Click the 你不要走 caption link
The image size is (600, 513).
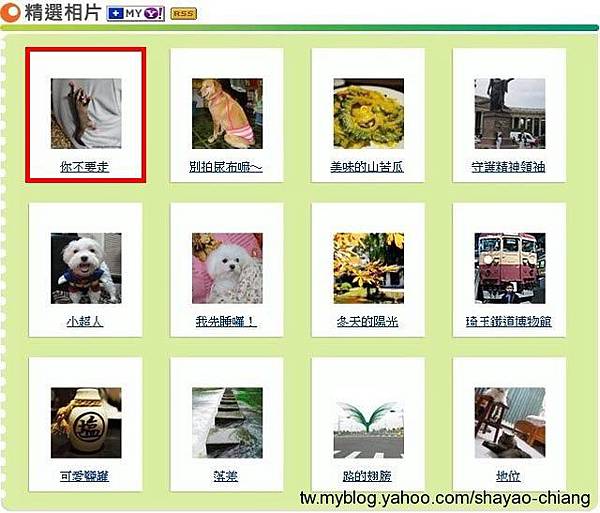click(85, 167)
